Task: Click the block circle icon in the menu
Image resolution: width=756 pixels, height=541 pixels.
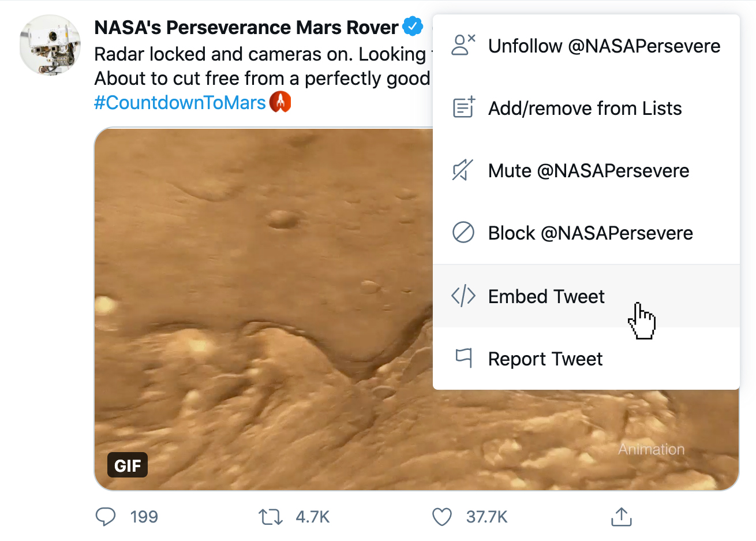Action: click(462, 233)
